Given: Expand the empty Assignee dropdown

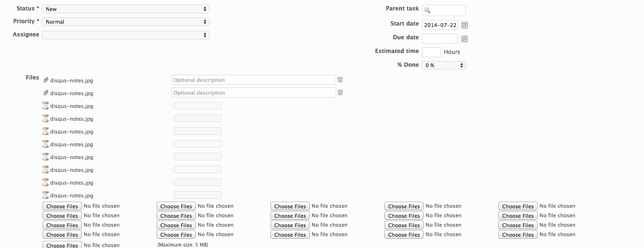Looking at the screenshot, I should [x=126, y=35].
